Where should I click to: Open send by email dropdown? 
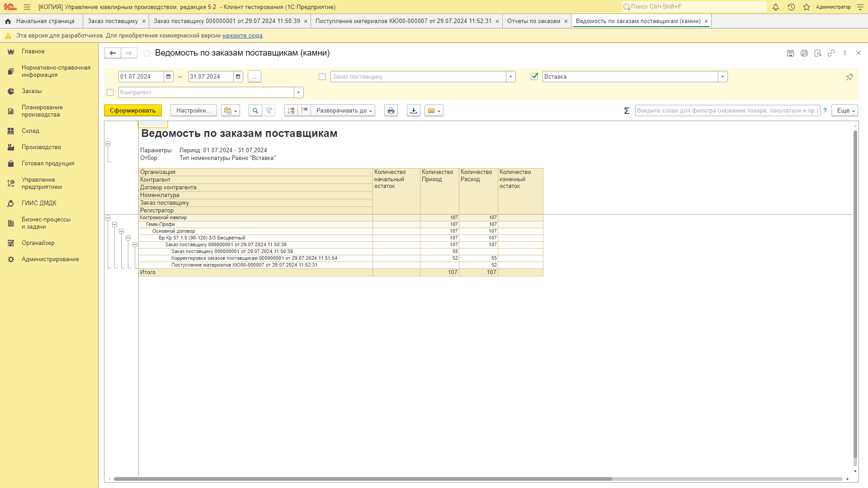(434, 111)
